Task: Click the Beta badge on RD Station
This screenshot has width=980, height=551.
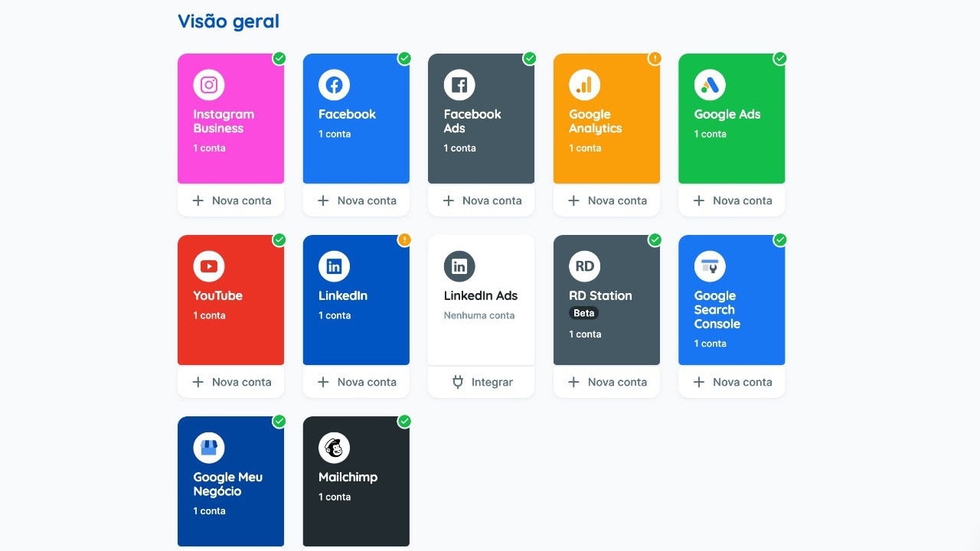Action: 584,312
